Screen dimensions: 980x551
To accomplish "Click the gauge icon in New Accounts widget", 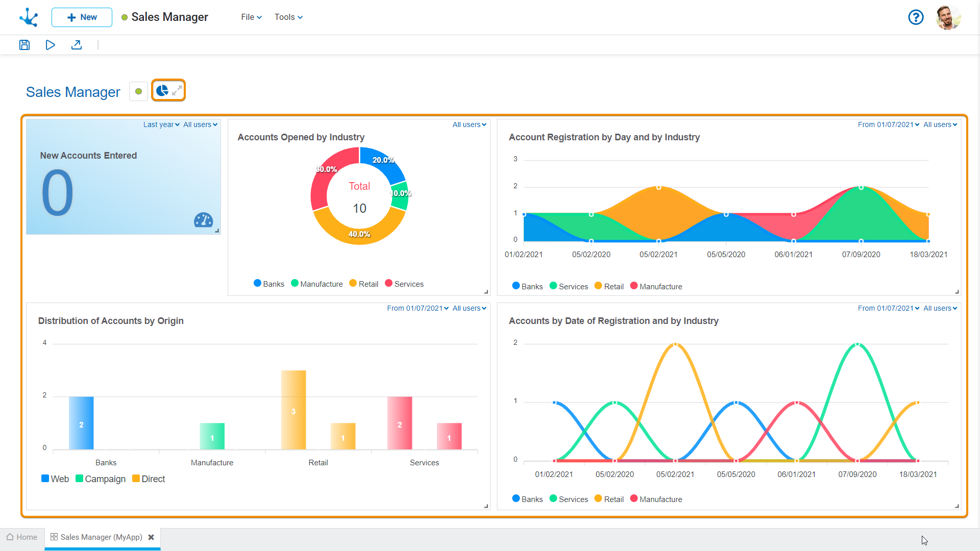I will click(203, 220).
